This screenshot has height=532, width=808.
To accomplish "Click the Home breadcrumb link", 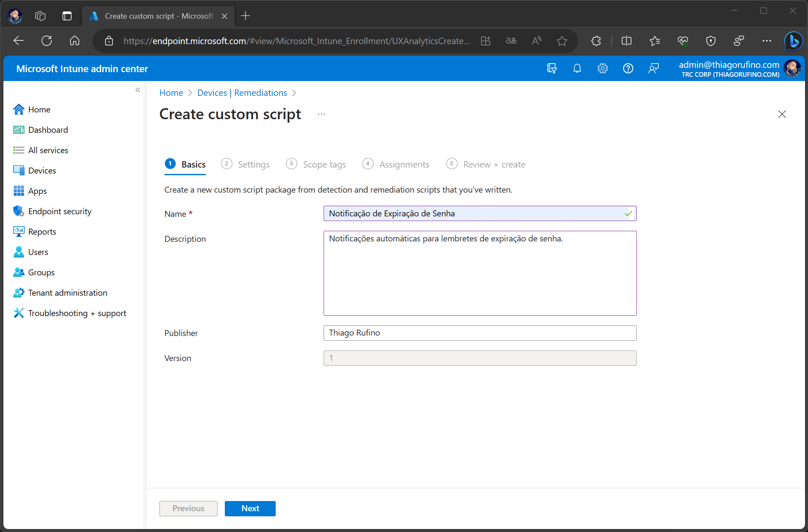I will [x=171, y=93].
